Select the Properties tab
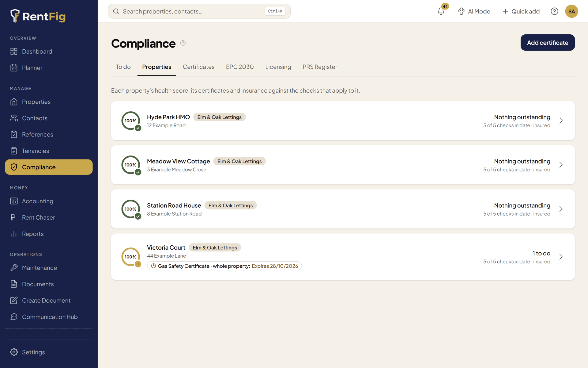Viewport: 588px width, 368px height. point(156,67)
